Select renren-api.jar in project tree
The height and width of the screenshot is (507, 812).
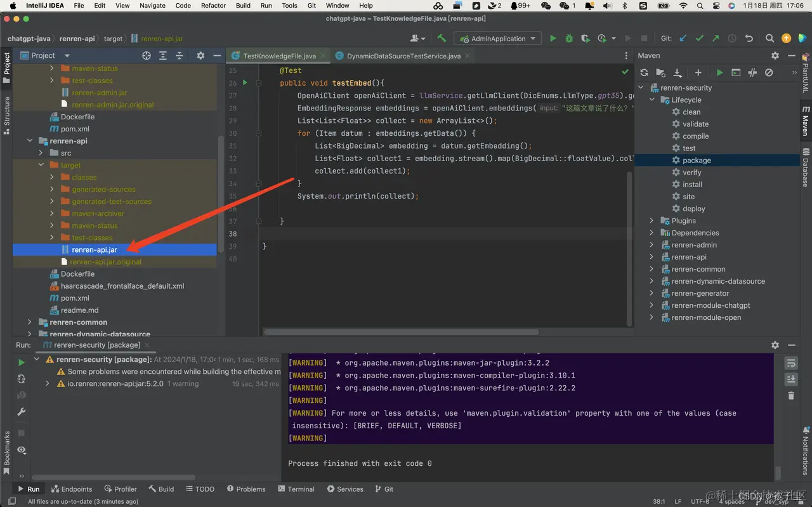pyautogui.click(x=115, y=250)
